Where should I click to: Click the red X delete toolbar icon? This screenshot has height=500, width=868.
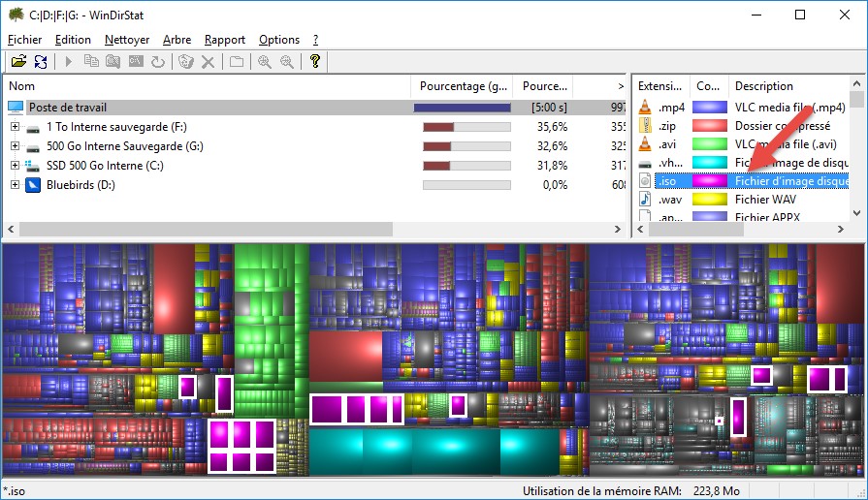(x=208, y=62)
